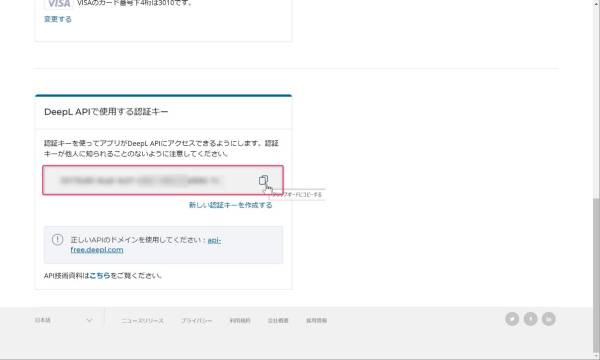
Task: Open API docs via こちら link
Action: coord(99,275)
